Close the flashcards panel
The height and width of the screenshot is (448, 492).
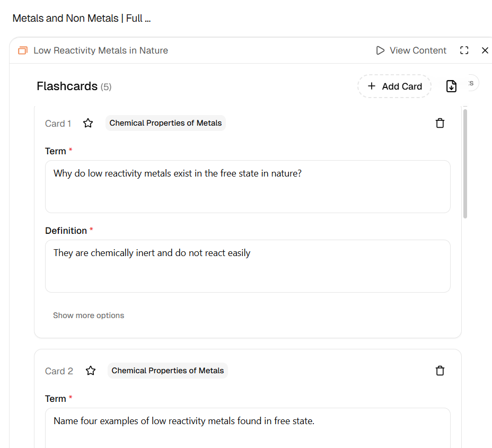[485, 50]
